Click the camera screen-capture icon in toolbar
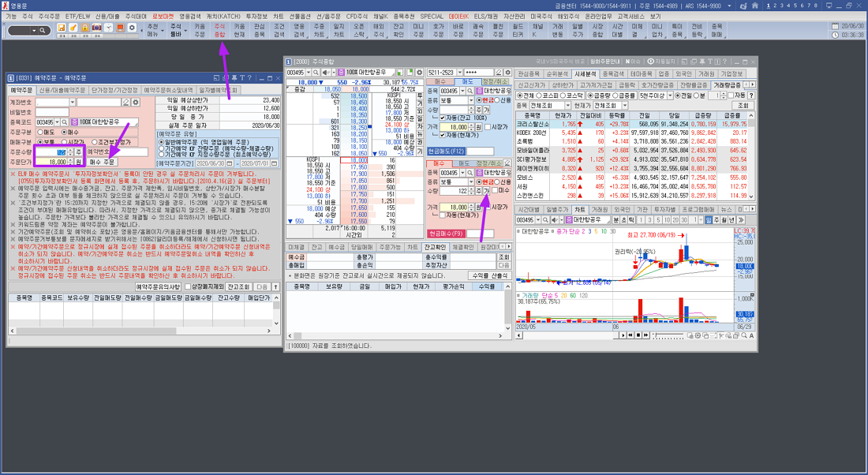Image resolution: width=868 pixels, height=475 pixels. [96, 28]
